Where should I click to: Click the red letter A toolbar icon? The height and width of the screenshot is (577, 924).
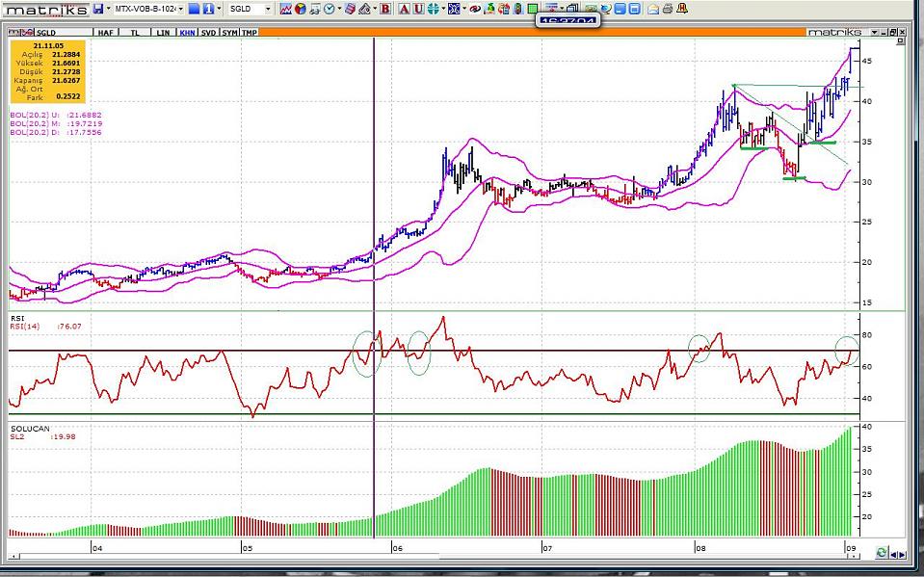[403, 9]
